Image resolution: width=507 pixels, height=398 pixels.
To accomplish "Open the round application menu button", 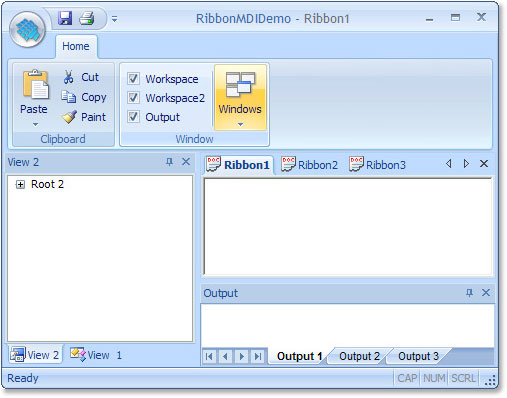I will tap(27, 30).
